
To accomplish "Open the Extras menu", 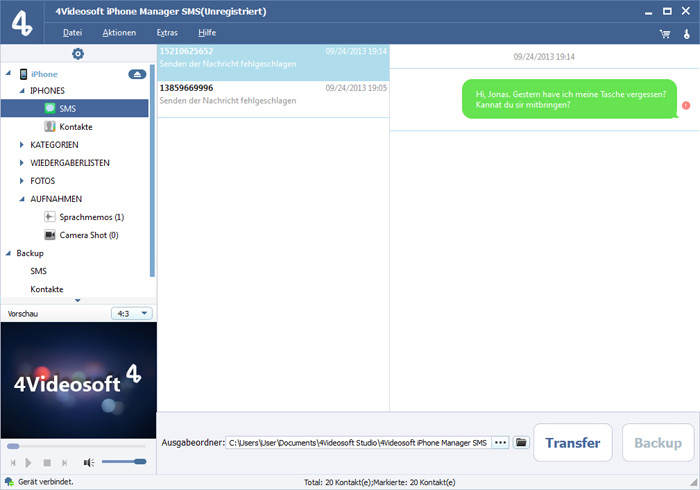I will pos(167,33).
